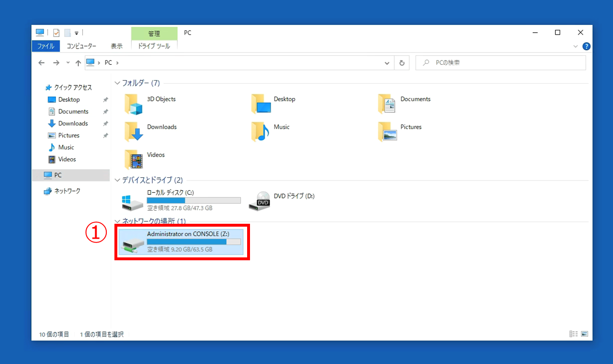Collapse the デバイスとドライブ section
Image resolution: width=613 pixels, height=364 pixels.
pyautogui.click(x=117, y=180)
